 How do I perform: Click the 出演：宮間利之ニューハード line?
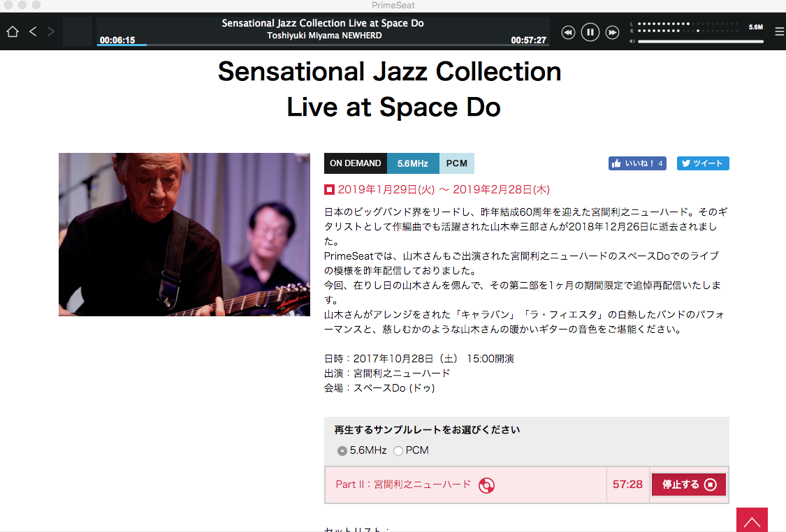click(388, 374)
